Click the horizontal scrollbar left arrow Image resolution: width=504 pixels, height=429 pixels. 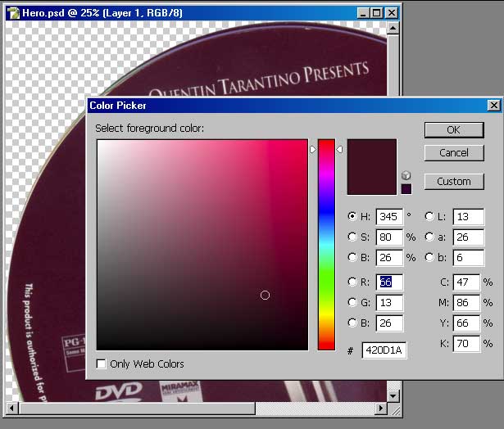[12, 409]
